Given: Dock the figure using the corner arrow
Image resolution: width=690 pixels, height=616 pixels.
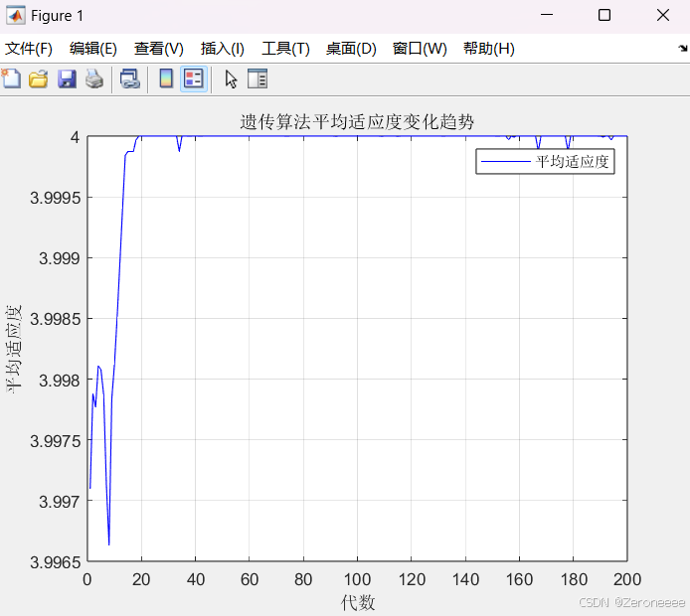Looking at the screenshot, I should [x=682, y=48].
